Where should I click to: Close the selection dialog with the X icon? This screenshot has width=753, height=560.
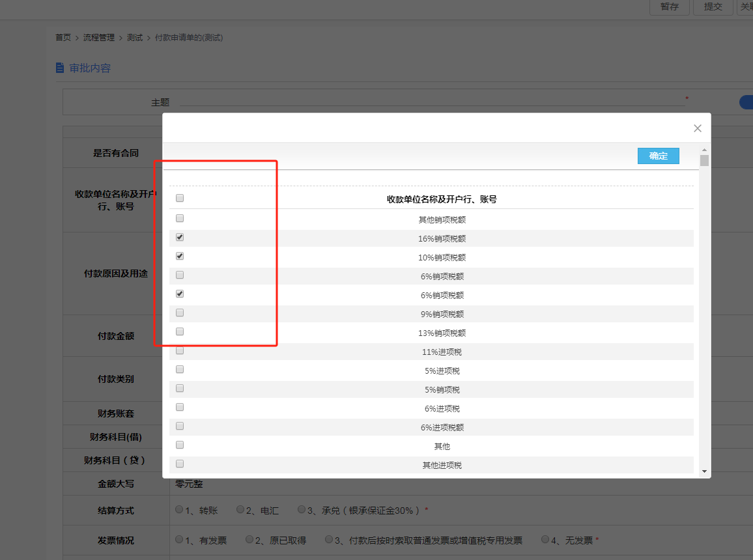coord(697,128)
